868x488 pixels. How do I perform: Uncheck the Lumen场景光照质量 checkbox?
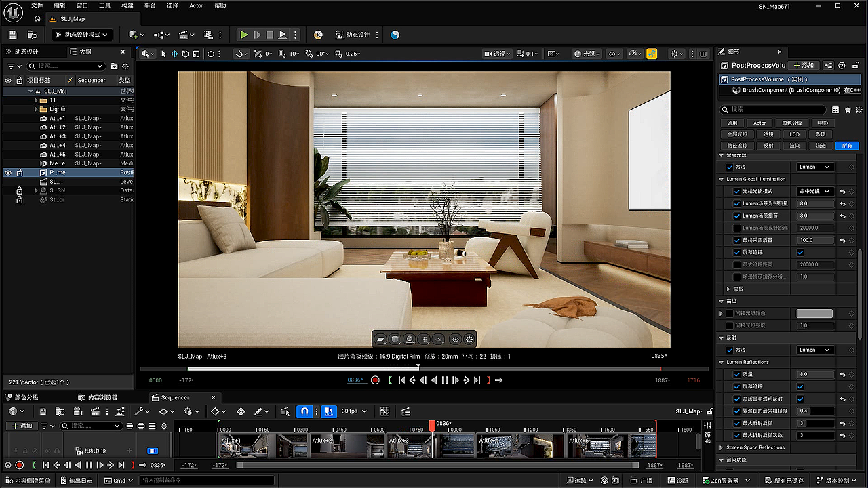point(737,203)
